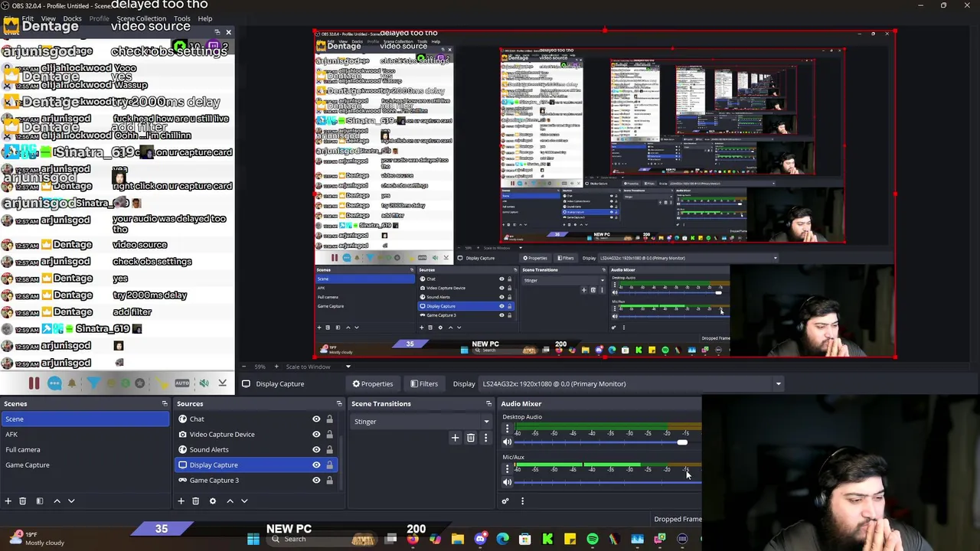The height and width of the screenshot is (551, 980).
Task: Open Discord from the taskbar
Action: [x=480, y=540]
